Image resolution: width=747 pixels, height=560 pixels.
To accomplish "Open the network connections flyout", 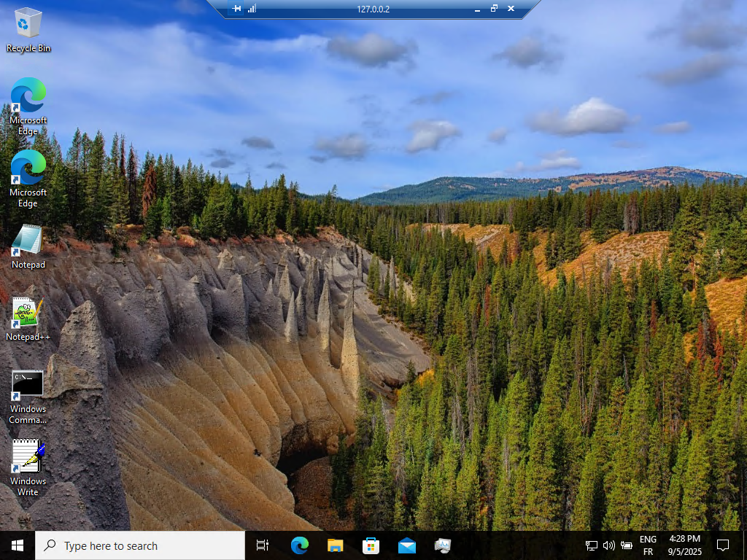I will [x=591, y=545].
